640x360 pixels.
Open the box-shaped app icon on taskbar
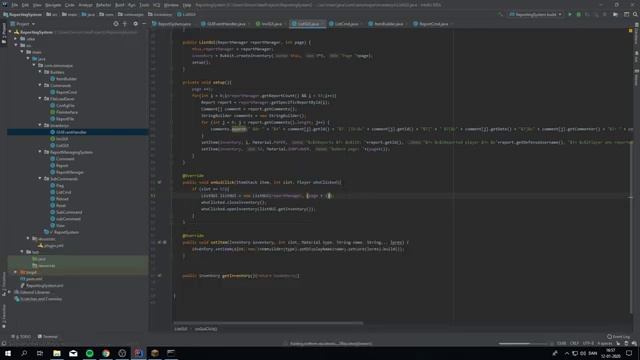point(155,353)
